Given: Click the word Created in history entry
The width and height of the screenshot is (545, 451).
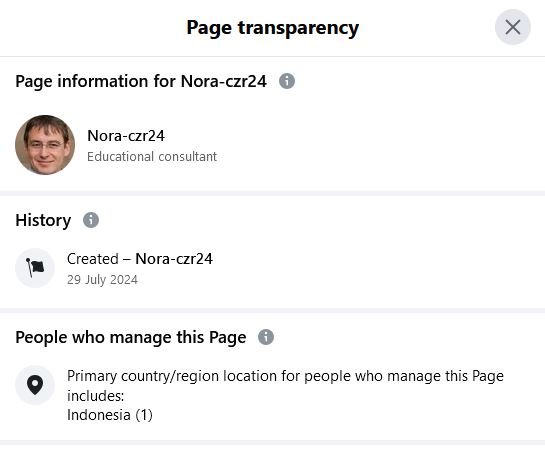Looking at the screenshot, I should [x=93, y=259].
